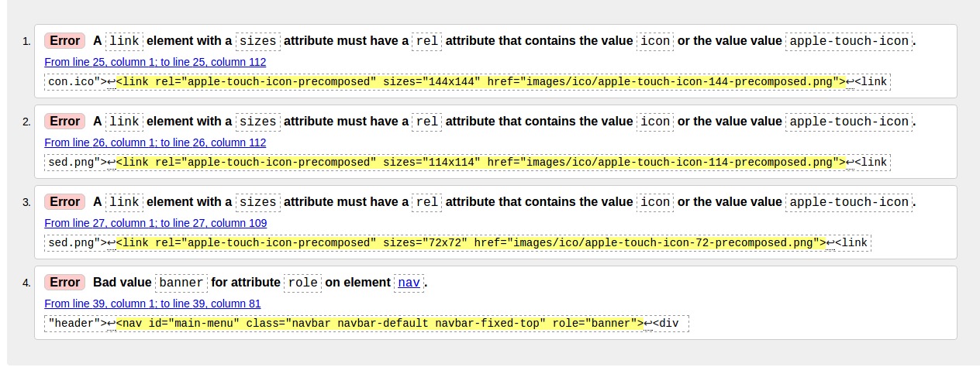This screenshot has height=374, width=980.
Task: Click the "nav" element link in the fourth error
Action: [x=409, y=283]
